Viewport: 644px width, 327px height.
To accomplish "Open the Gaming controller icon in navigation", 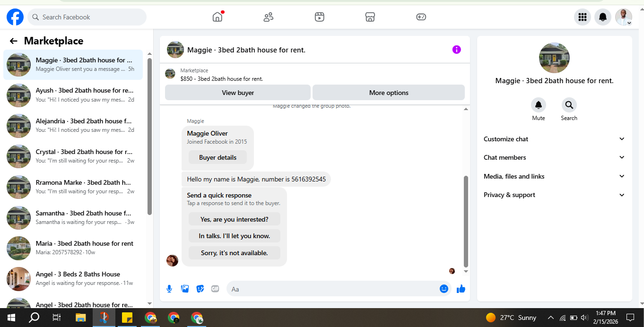I will [x=421, y=17].
